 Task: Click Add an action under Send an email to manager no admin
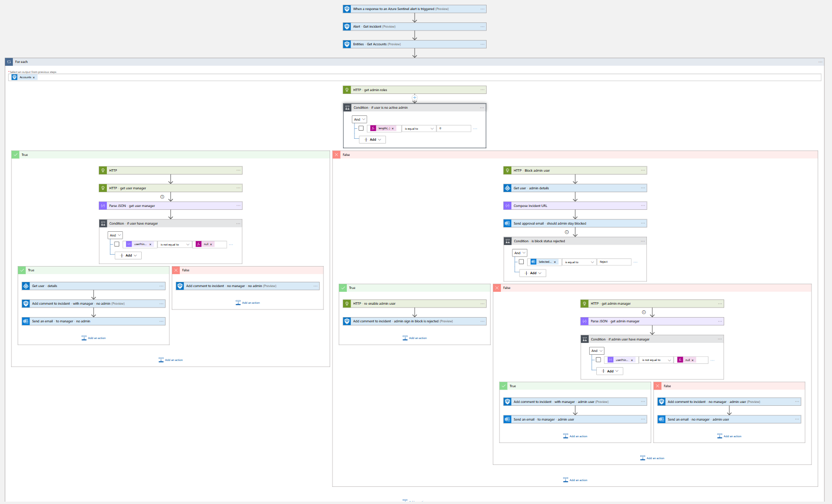(x=94, y=338)
